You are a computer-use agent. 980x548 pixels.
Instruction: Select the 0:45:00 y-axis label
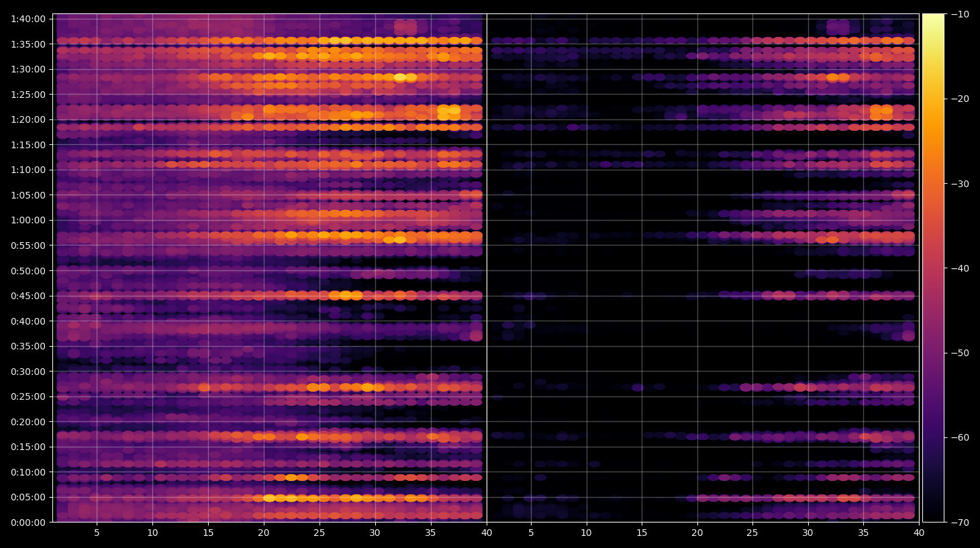point(28,296)
